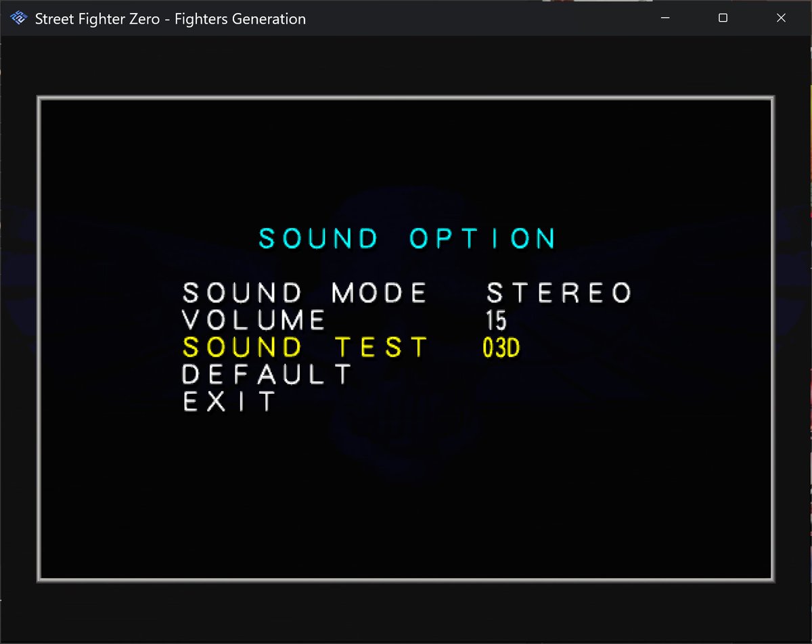Select the SOUND MODE option

[306, 293]
